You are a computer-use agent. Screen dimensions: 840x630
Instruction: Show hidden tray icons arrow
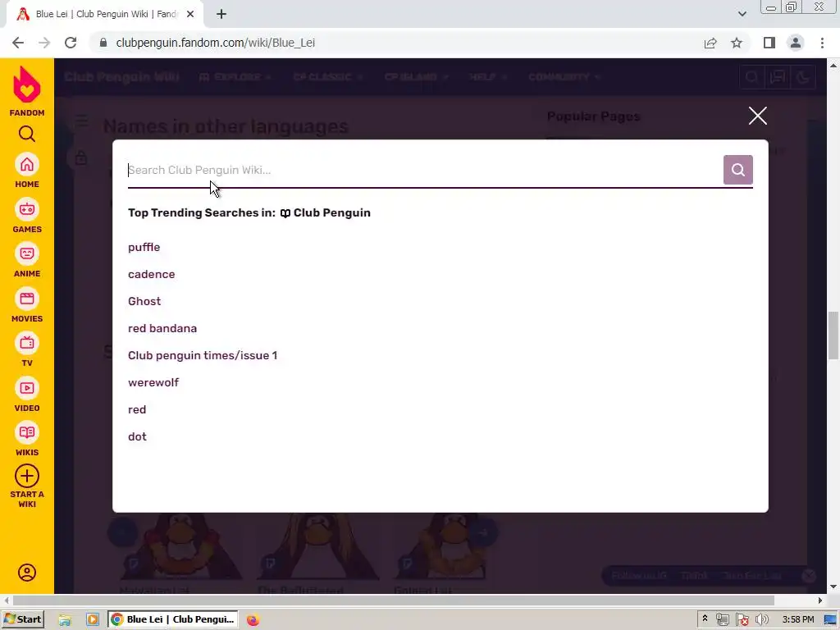[x=705, y=619]
